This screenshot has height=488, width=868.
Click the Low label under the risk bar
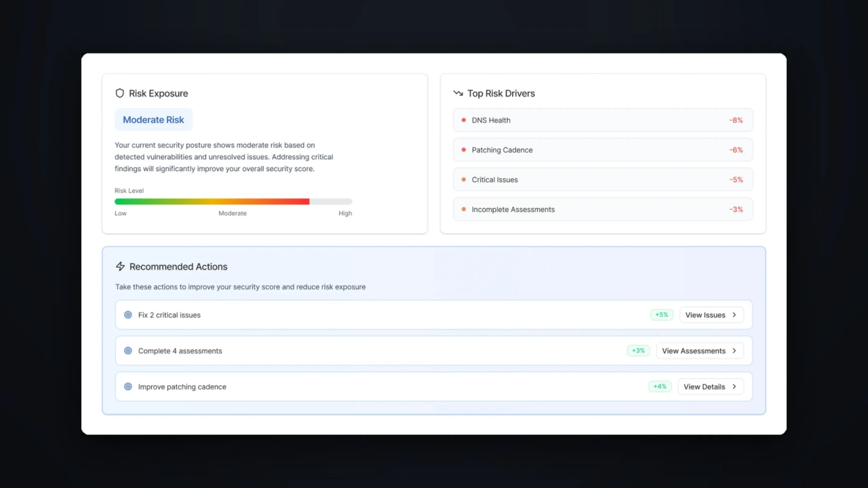coord(121,213)
